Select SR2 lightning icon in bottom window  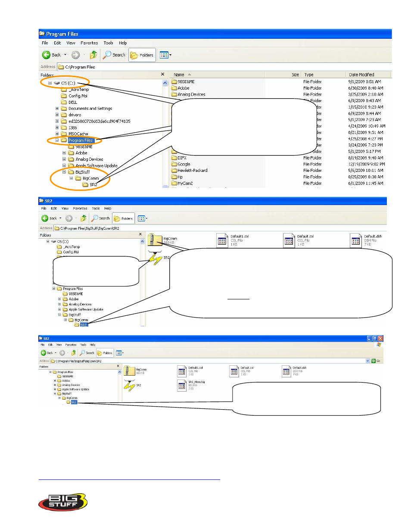[129, 386]
